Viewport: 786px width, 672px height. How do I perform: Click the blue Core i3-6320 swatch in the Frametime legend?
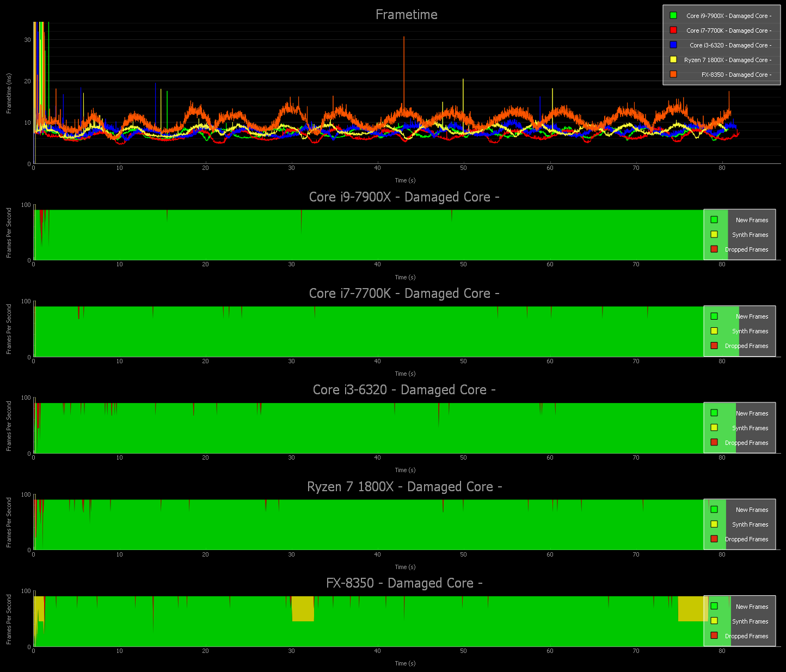(x=673, y=45)
